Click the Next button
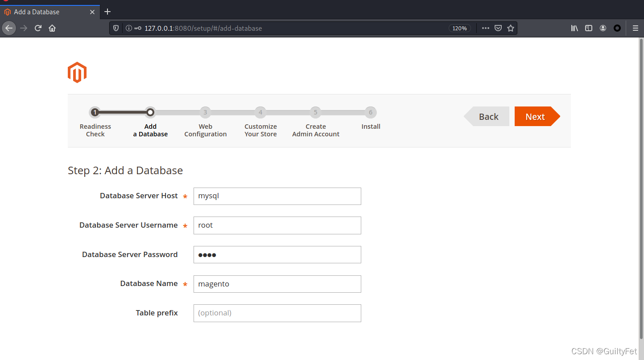Image resolution: width=644 pixels, height=360 pixels. coord(535,116)
